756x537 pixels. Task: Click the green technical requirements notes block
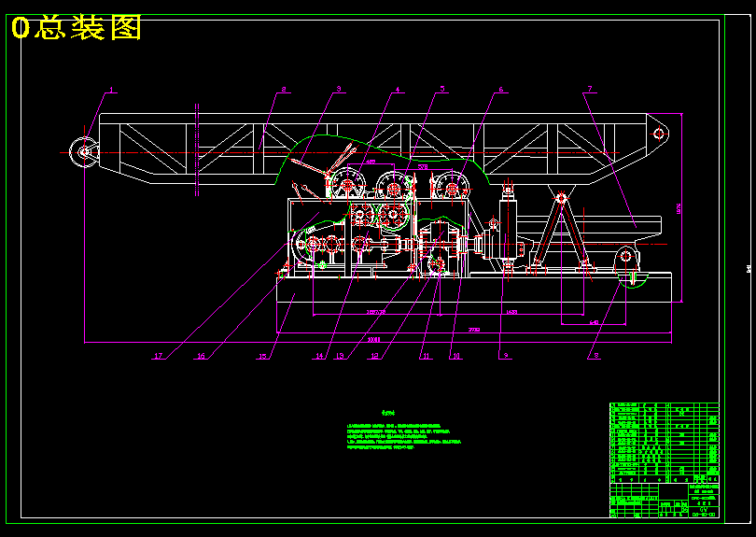(404, 431)
